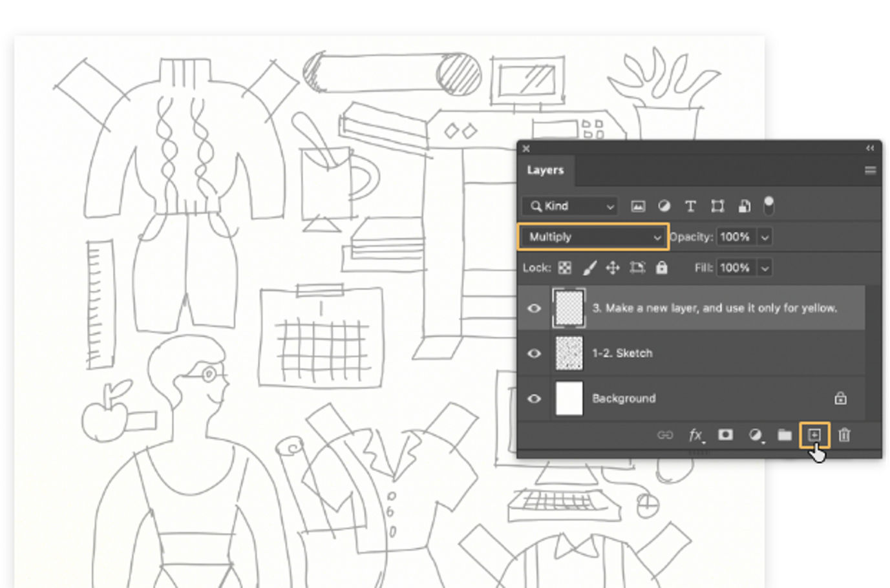Delete layer with the trash icon
The width and height of the screenshot is (890, 588).
844,435
